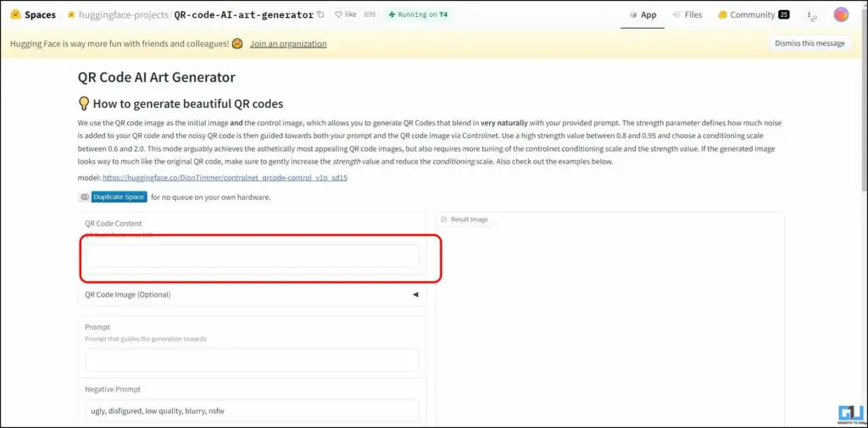
Task: Select the App tab
Action: [643, 15]
